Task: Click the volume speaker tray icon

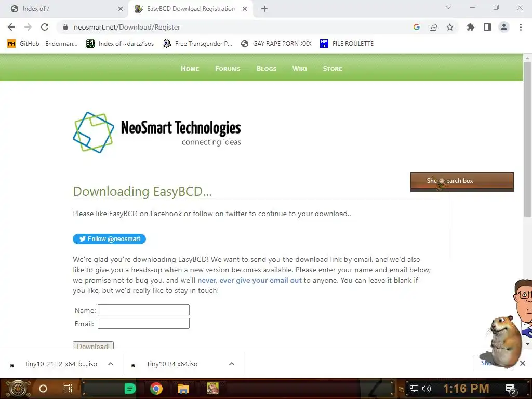Action: click(427, 389)
